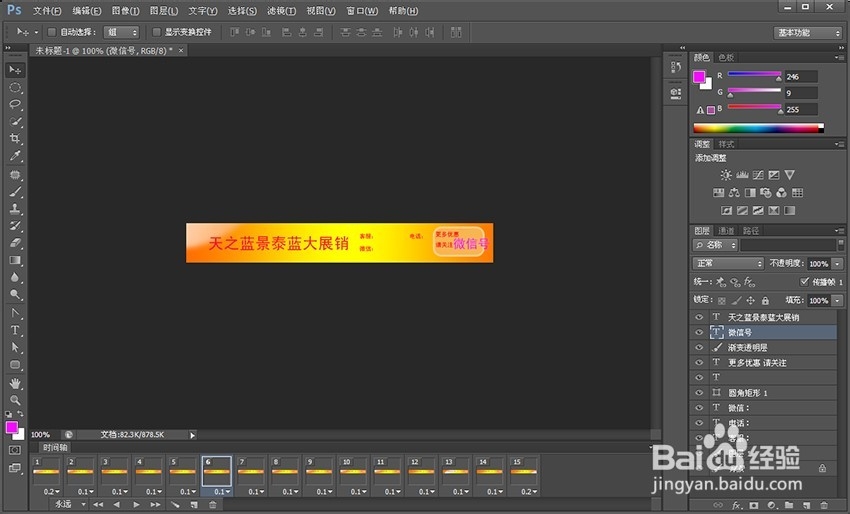The image size is (850, 514).
Task: Switch to the 样式 tab
Action: tap(726, 144)
